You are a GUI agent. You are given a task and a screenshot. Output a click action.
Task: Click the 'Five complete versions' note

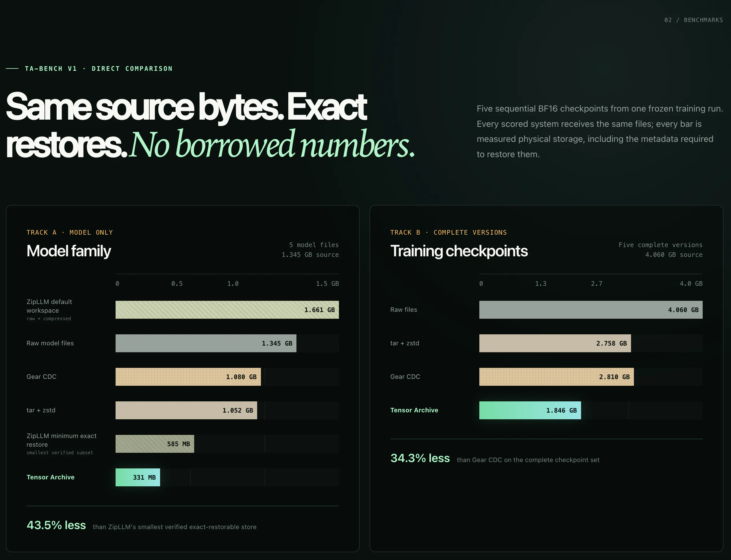pos(660,245)
